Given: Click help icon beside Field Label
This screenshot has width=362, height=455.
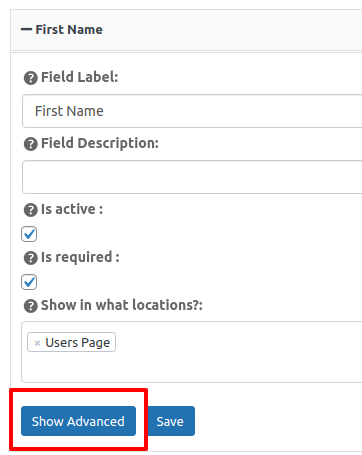Looking at the screenshot, I should coord(31,78).
